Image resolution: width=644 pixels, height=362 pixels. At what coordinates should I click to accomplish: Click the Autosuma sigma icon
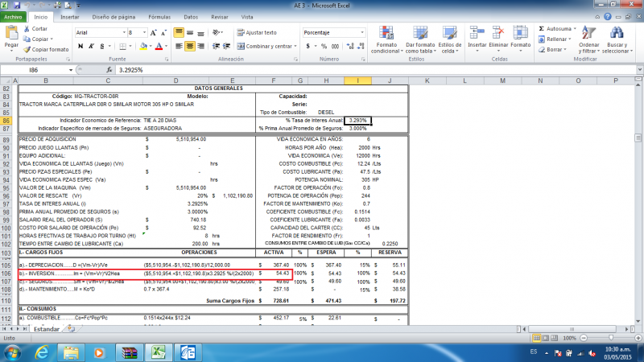point(539,28)
